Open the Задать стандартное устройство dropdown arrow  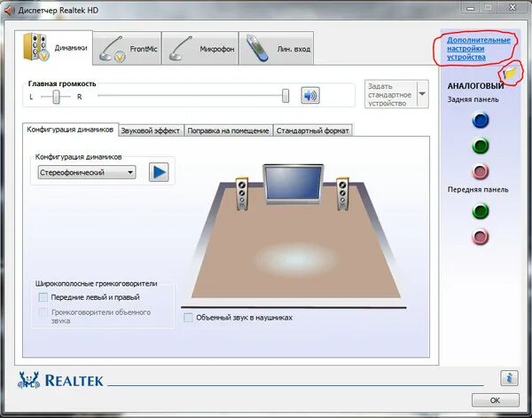[x=422, y=94]
